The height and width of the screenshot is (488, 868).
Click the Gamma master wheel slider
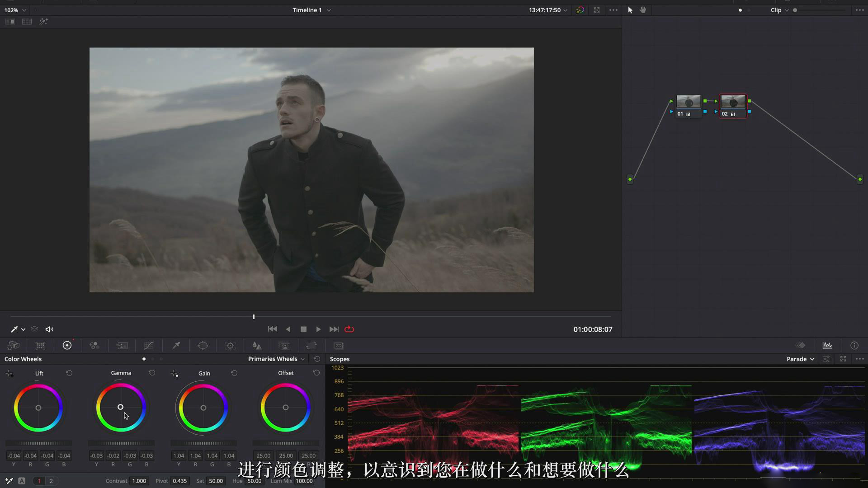pyautogui.click(x=121, y=443)
